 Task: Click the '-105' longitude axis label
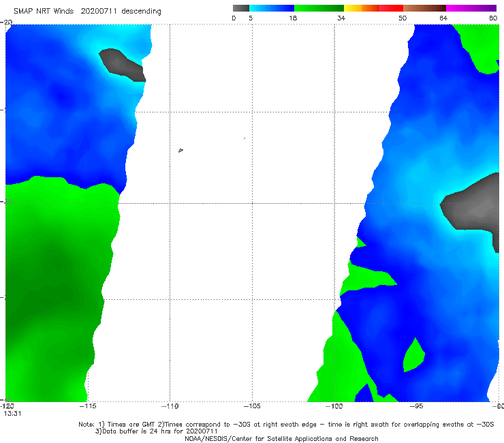click(x=252, y=406)
